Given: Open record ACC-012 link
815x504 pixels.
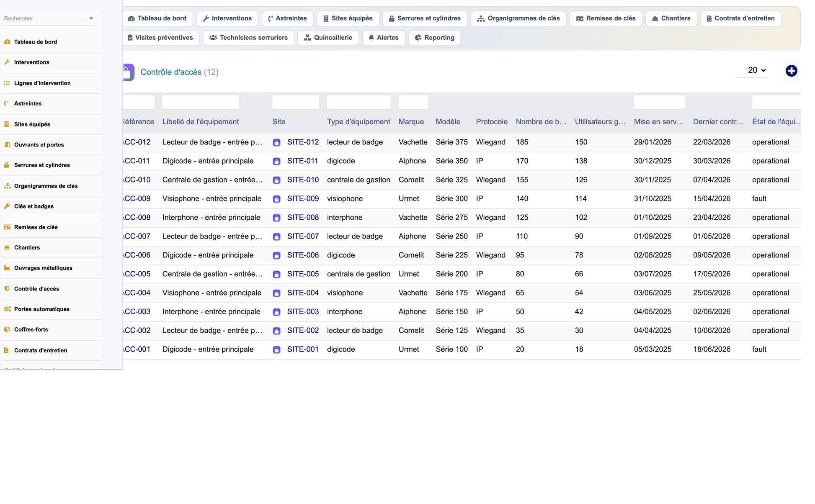Looking at the screenshot, I should coord(137,142).
